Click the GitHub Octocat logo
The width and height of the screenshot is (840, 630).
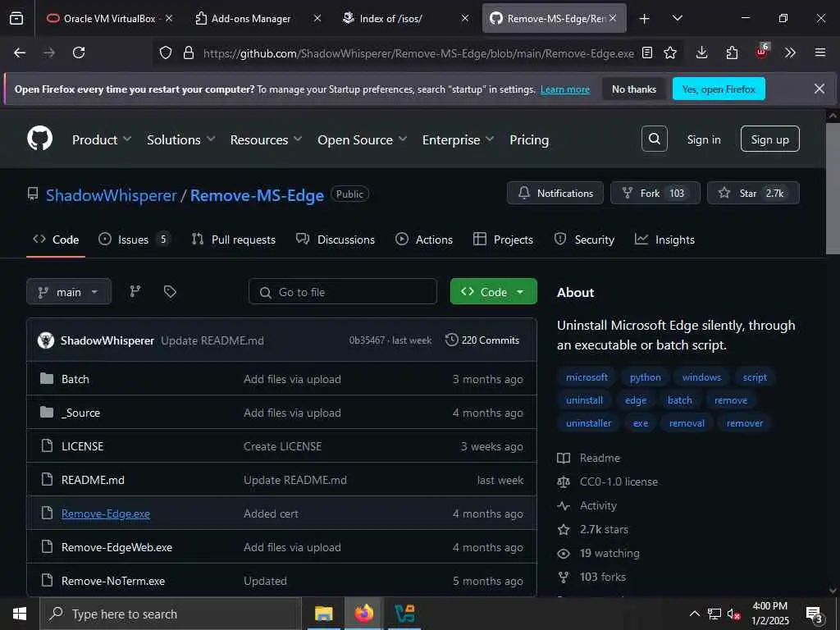coord(39,139)
